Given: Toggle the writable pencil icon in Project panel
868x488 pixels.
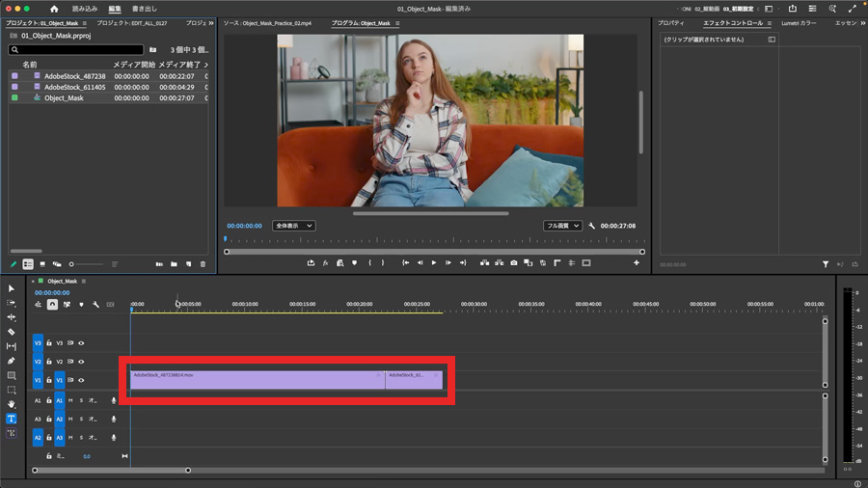Looking at the screenshot, I should (x=14, y=264).
